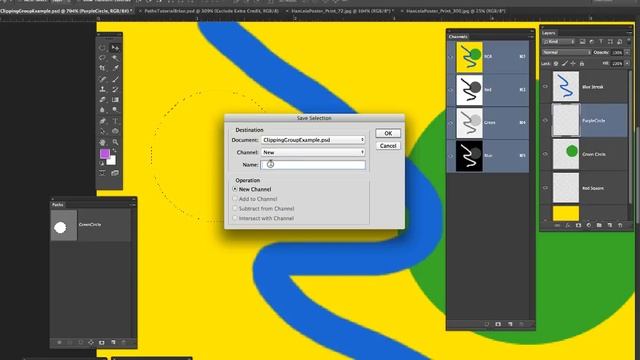
Task: Hide the Blue Streak layer
Action: coord(545,87)
